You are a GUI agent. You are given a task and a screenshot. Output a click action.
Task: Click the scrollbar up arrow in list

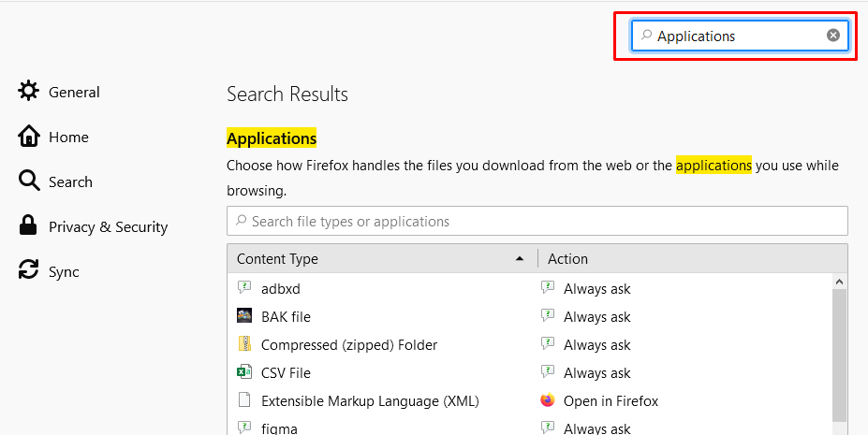click(x=839, y=282)
